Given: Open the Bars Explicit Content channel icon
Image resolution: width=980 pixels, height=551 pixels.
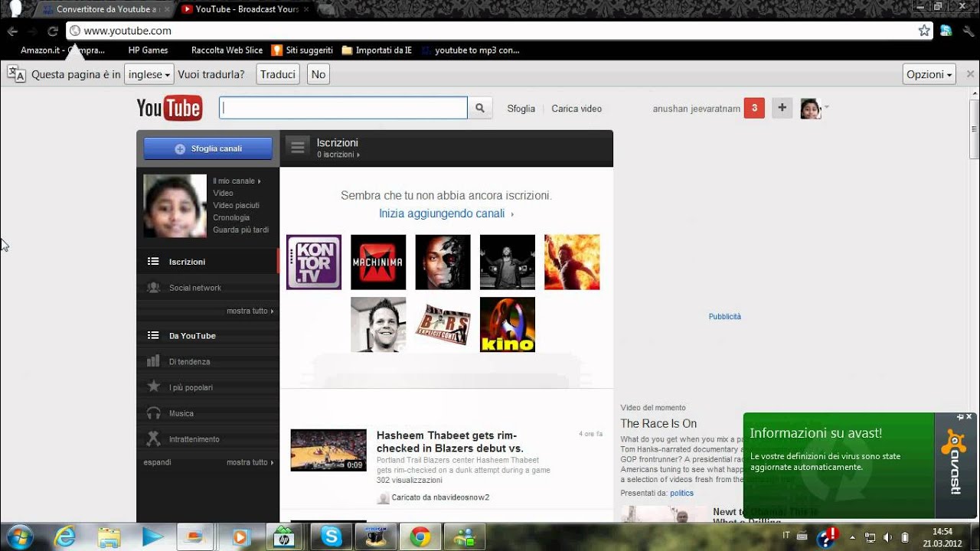Looking at the screenshot, I should [443, 324].
